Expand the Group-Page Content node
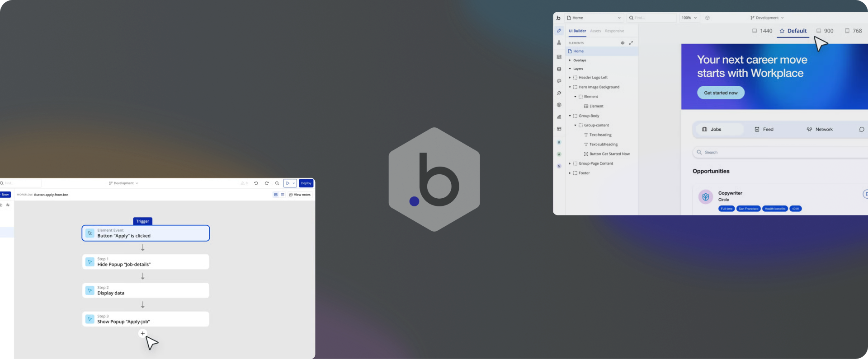 point(570,163)
